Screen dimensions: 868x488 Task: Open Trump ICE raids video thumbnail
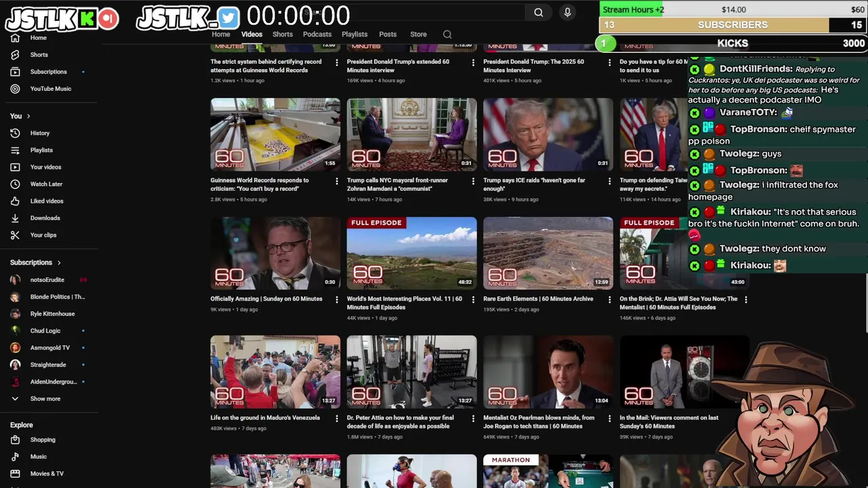point(548,134)
